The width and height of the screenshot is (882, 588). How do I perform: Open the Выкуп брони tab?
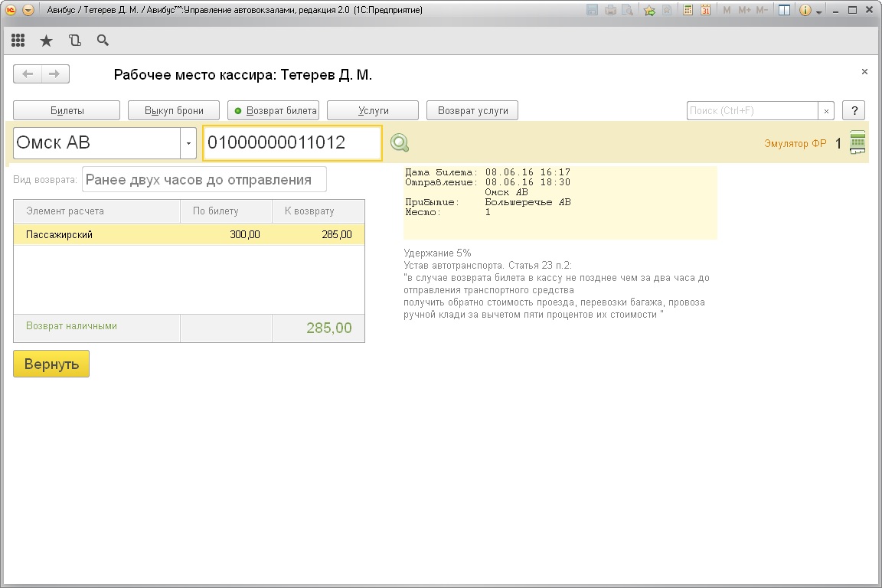(174, 110)
